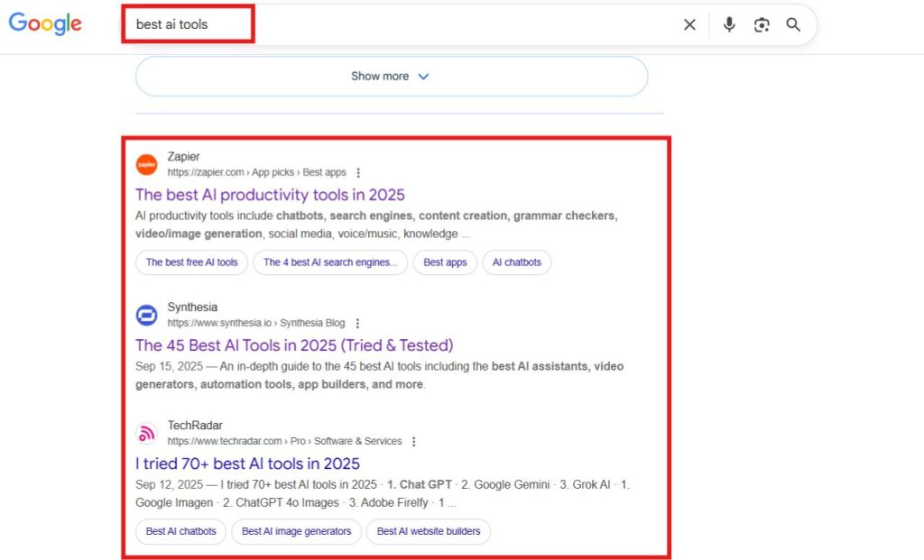
Task: Expand the Show more section
Action: [x=391, y=77]
